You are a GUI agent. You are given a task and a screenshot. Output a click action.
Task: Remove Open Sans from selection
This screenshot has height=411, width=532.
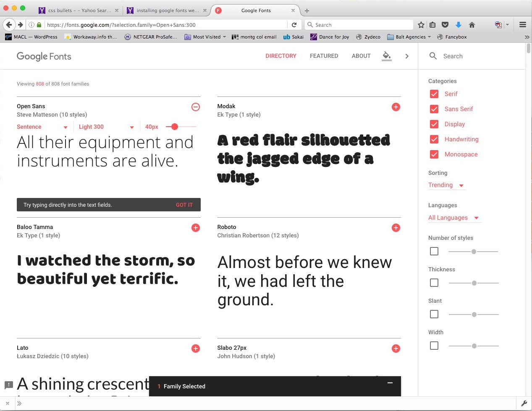click(196, 107)
